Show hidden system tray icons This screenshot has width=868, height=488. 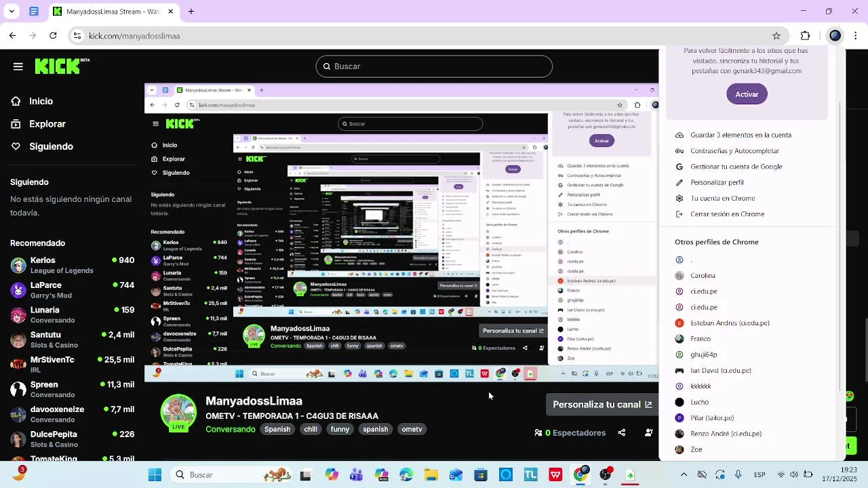click(x=684, y=475)
